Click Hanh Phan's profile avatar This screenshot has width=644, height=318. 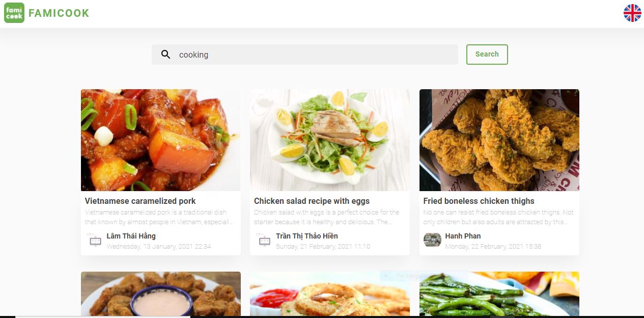click(432, 240)
